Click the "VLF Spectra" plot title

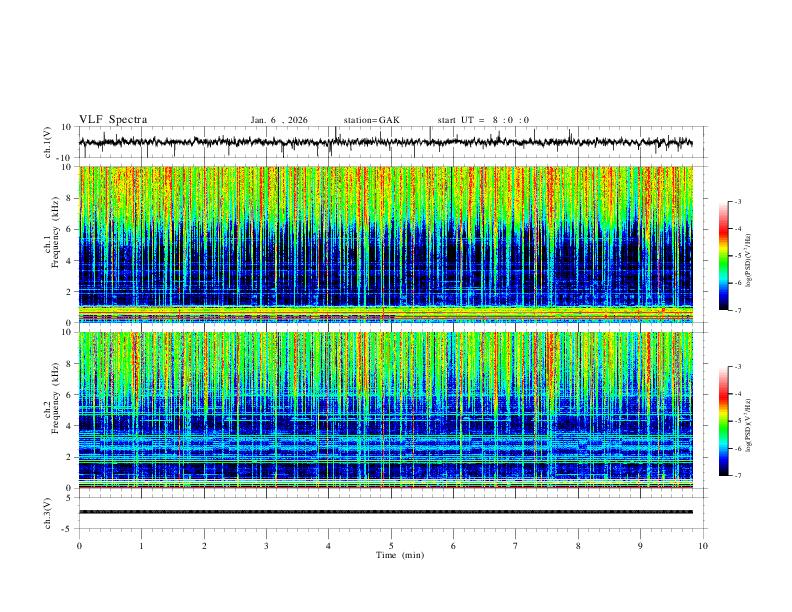(x=113, y=120)
